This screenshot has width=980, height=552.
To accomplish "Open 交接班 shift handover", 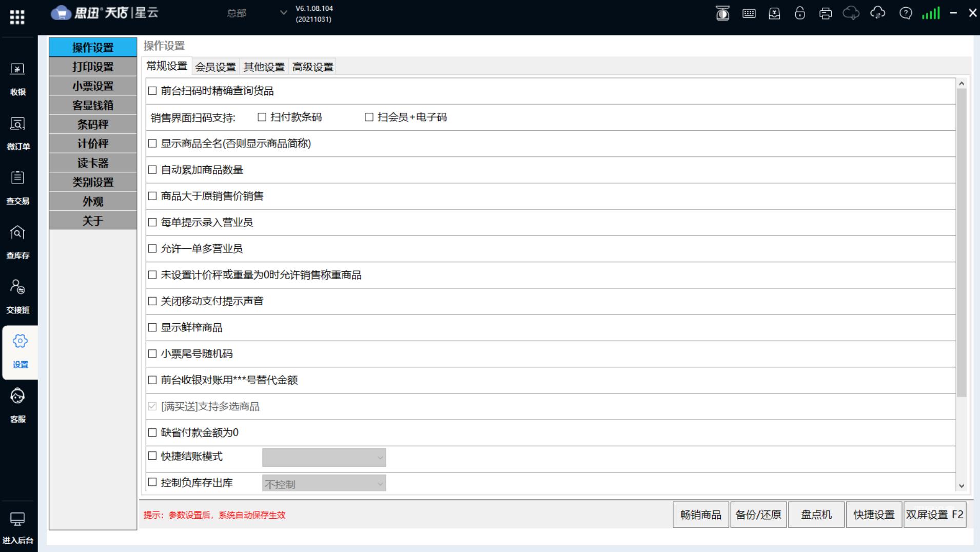I will click(x=18, y=297).
